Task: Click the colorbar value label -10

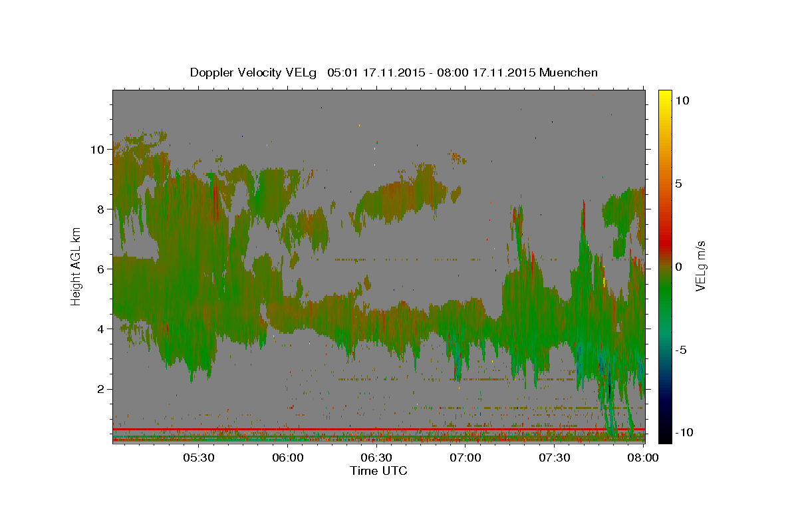Action: point(684,433)
